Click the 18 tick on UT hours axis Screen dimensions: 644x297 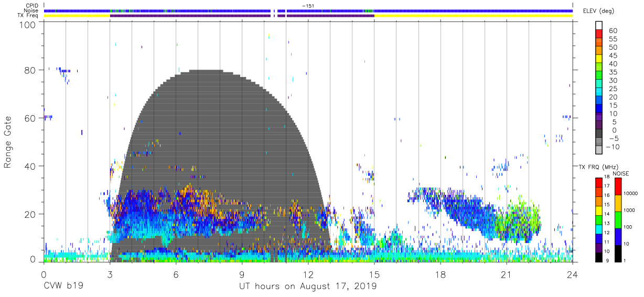(x=441, y=274)
